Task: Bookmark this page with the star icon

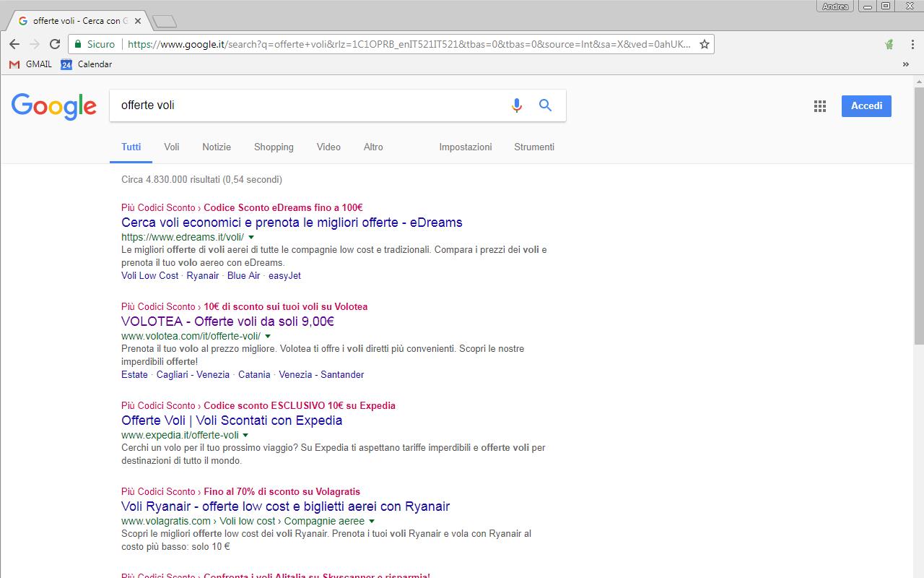Action: (x=705, y=44)
